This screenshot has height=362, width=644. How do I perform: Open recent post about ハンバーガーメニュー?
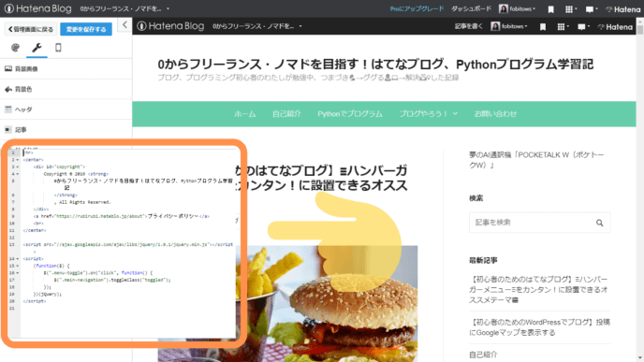coord(538,289)
